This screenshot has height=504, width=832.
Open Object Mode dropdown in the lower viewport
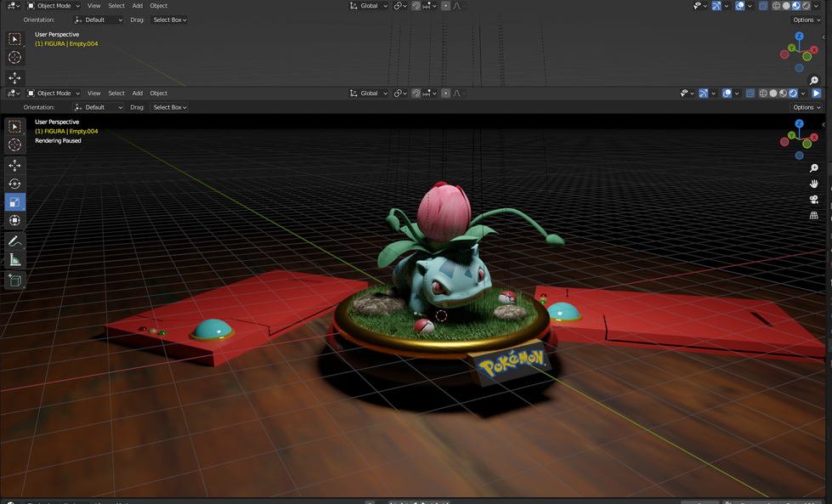click(54, 93)
